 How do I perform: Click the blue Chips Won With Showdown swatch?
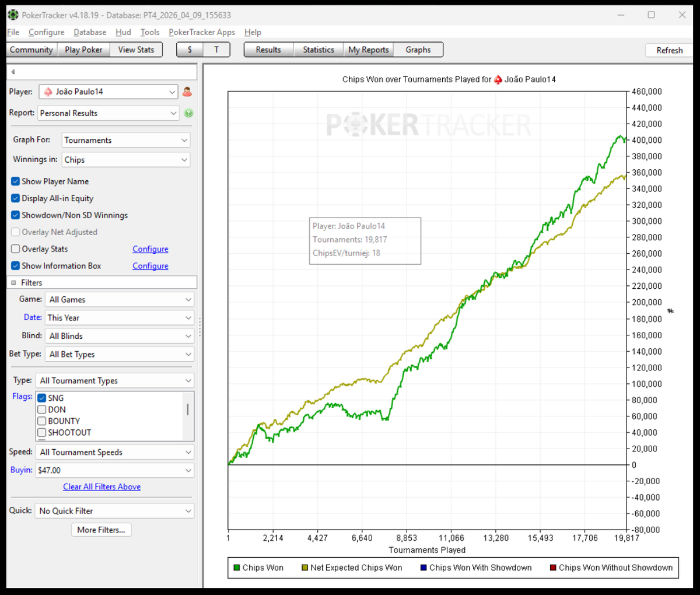[x=423, y=568]
